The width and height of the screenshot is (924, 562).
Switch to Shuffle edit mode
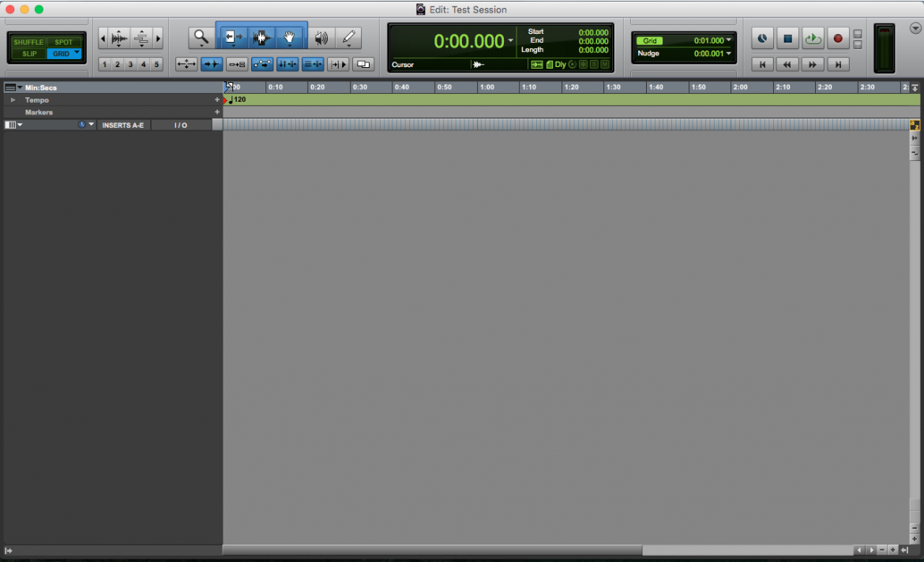pyautogui.click(x=28, y=42)
